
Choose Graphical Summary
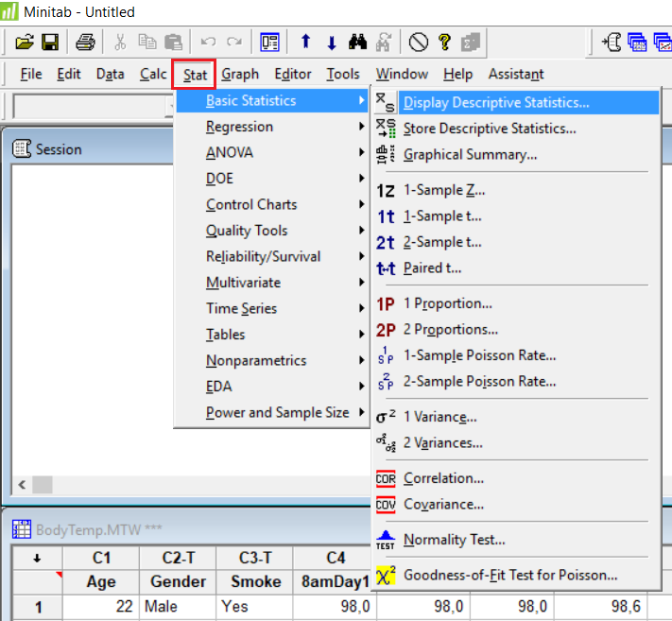point(516,154)
